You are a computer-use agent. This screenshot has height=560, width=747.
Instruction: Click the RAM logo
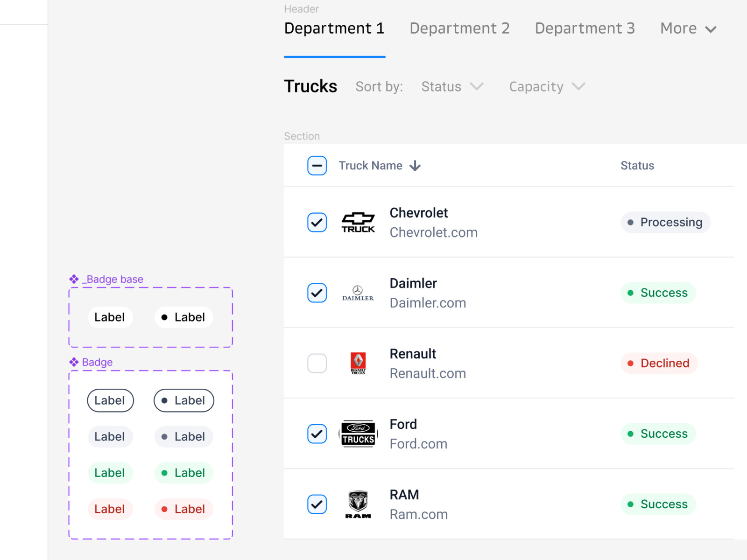(x=358, y=504)
